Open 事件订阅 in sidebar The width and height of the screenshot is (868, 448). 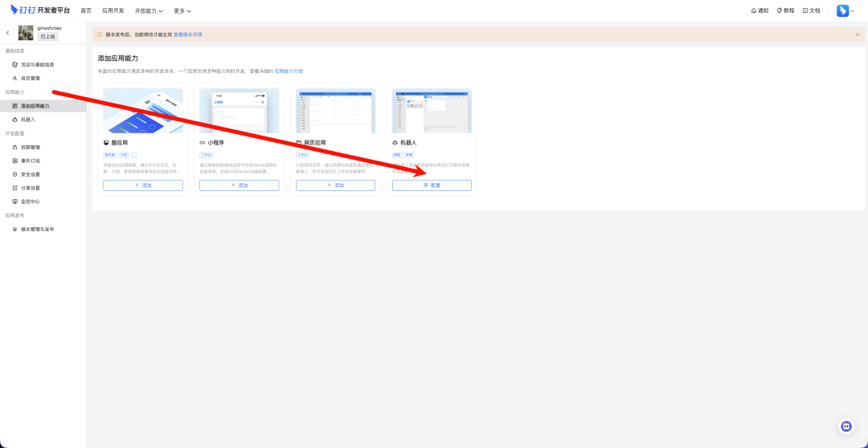point(26,161)
